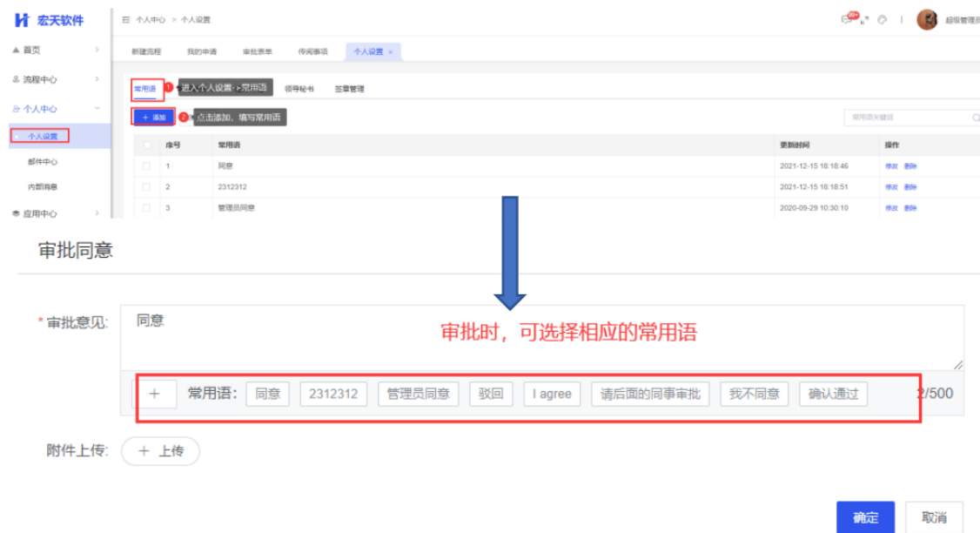Viewport: 980px width, 533px height.
Task: Pick the 2312312 common phrase chip
Action: click(333, 395)
